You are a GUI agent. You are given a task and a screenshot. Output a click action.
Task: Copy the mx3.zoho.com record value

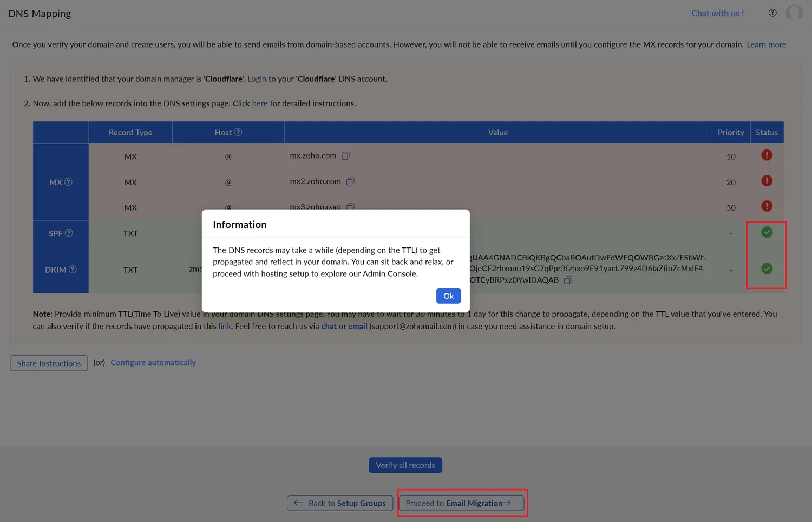[x=350, y=207]
